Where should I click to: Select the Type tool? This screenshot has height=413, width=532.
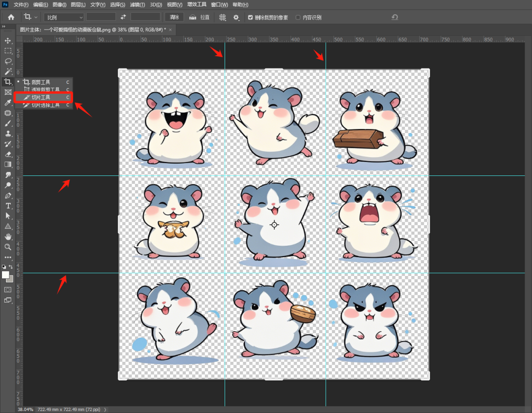tap(7, 206)
